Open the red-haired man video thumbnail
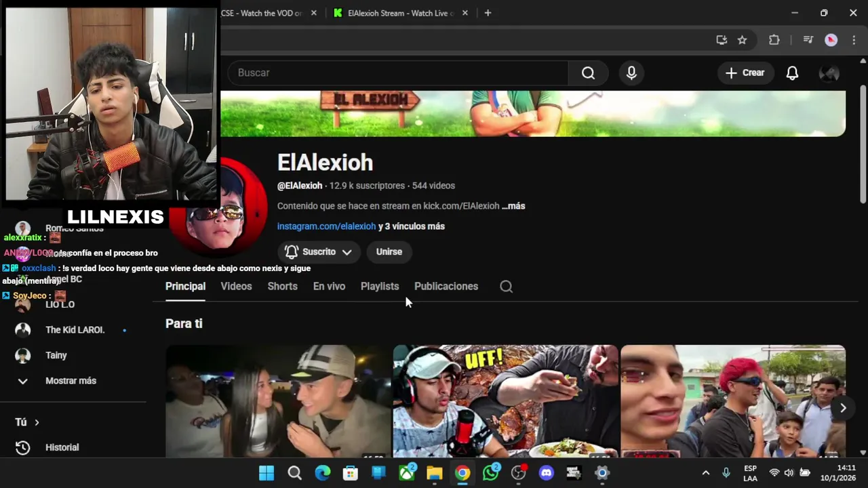The height and width of the screenshot is (488, 868). (x=733, y=401)
